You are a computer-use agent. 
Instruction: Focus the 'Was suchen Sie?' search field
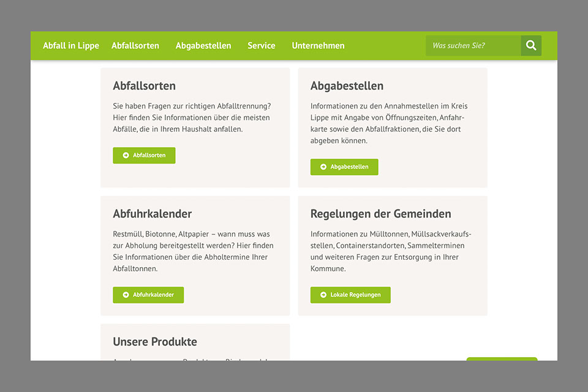(473, 45)
